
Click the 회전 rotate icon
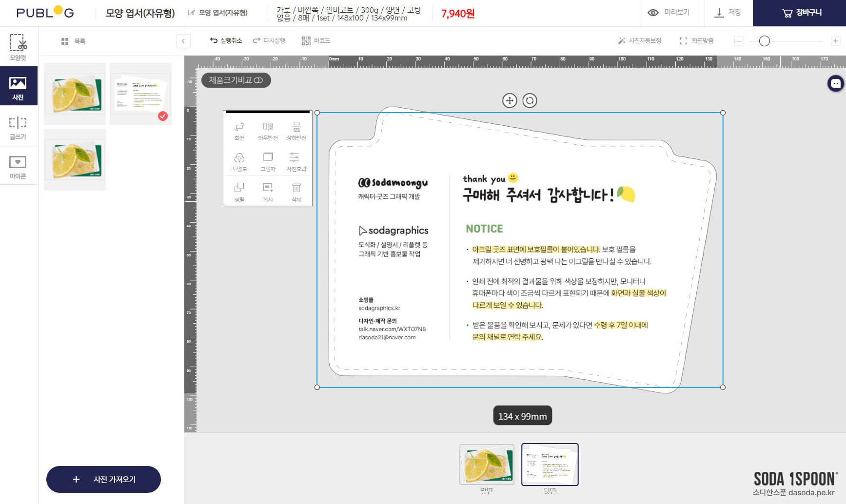point(239,131)
